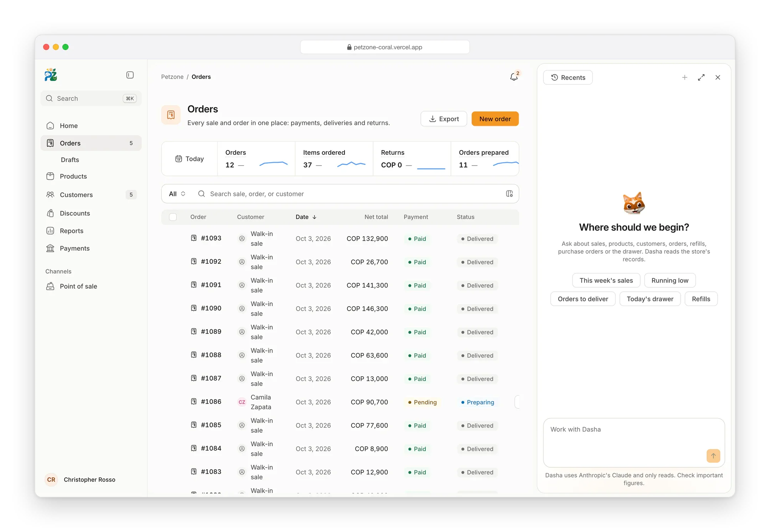
Task: Start a new Dasha chat with plus icon
Action: click(685, 77)
